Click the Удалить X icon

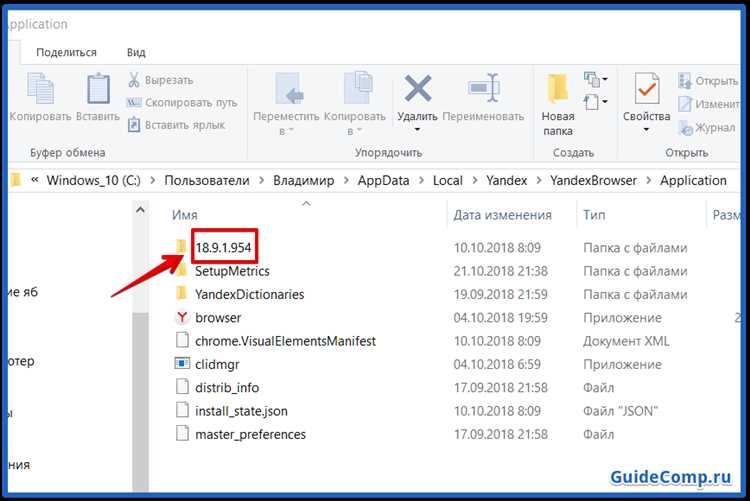coord(418,88)
